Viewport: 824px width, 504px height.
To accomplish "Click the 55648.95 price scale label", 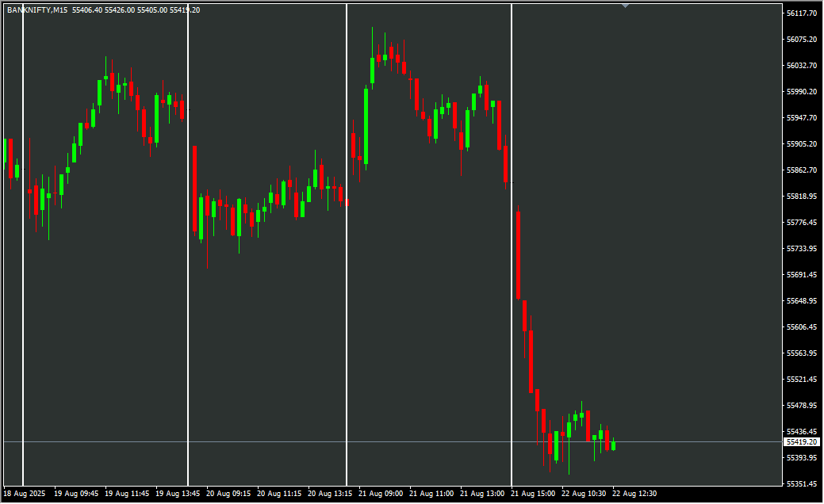I will (x=802, y=301).
